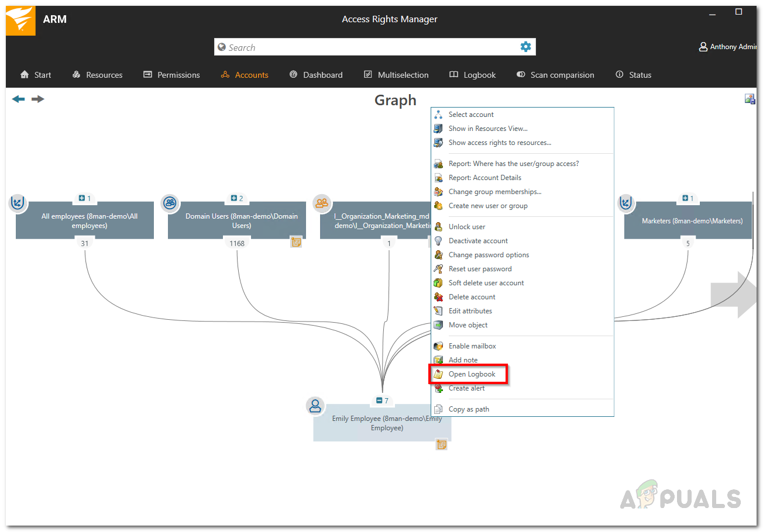Go to the Scan comparision tab
Image resolution: width=763 pixels, height=532 pixels.
(x=555, y=75)
